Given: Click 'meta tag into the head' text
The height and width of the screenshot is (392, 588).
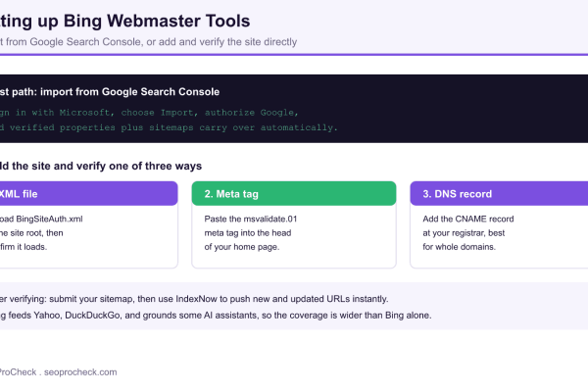Looking at the screenshot, I should [x=248, y=233].
